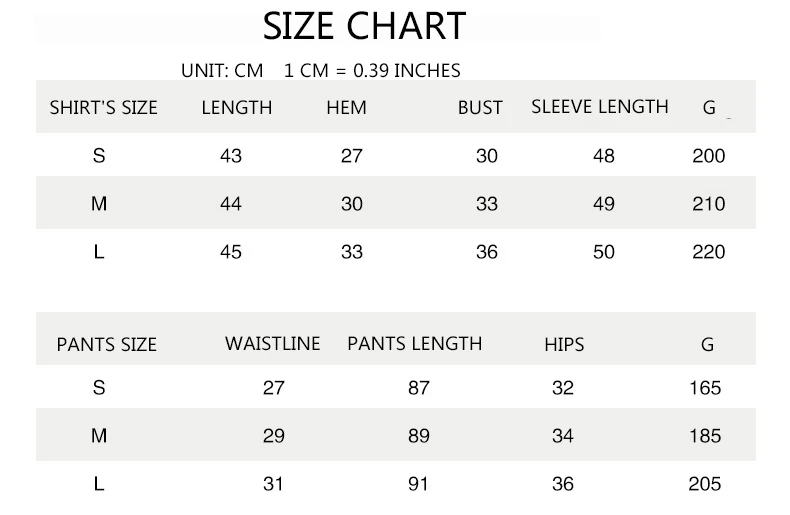
Task: Click pants size M hips value 34
Action: 563,436
